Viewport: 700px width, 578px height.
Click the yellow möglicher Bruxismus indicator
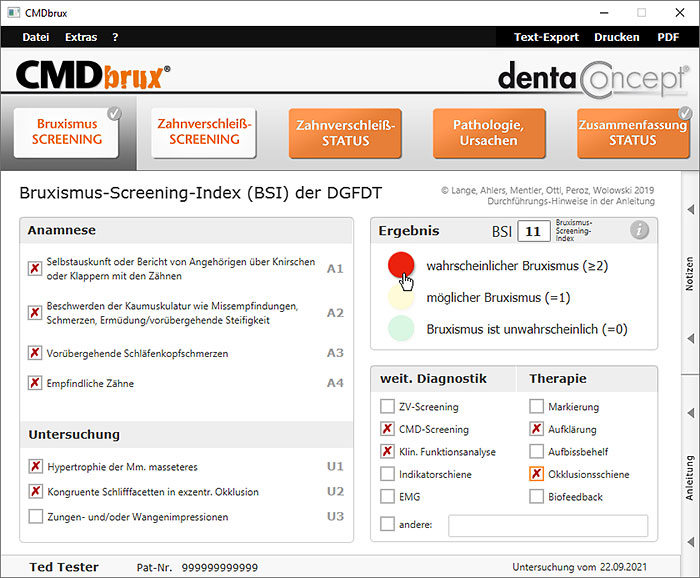(401, 297)
